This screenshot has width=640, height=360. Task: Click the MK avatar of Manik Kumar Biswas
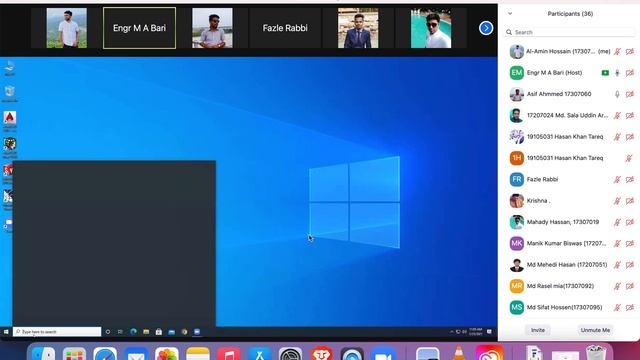point(517,244)
